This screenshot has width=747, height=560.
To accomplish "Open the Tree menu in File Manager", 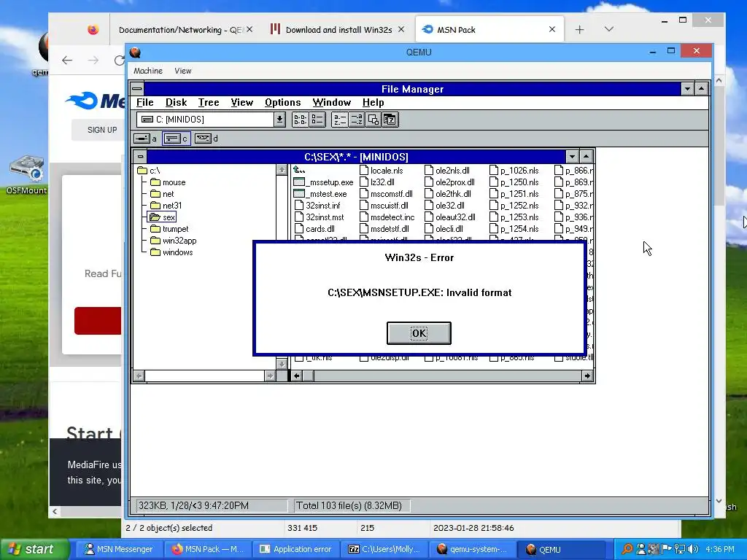I will coord(209,102).
